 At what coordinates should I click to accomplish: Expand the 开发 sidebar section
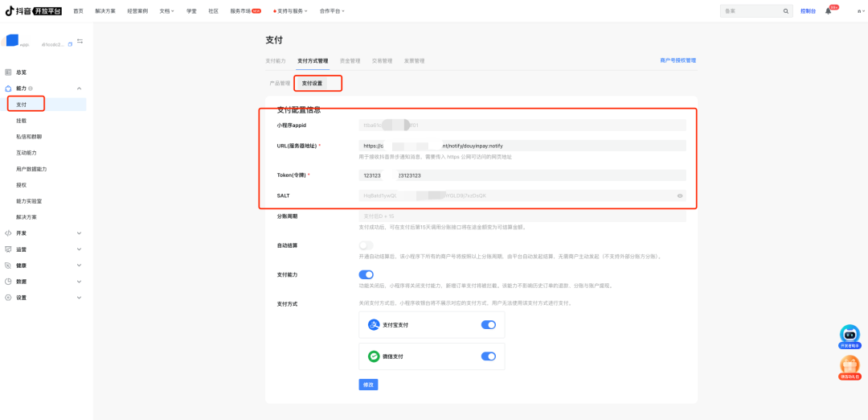tap(79, 233)
